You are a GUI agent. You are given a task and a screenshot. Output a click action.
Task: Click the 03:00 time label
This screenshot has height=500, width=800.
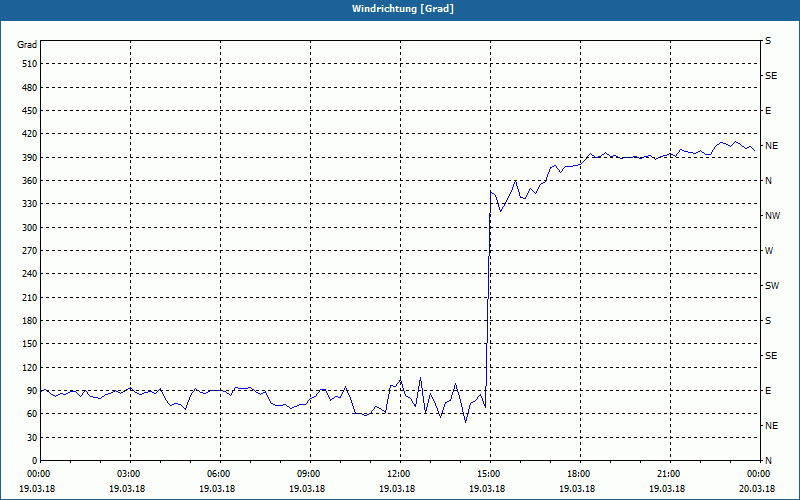tap(131, 474)
